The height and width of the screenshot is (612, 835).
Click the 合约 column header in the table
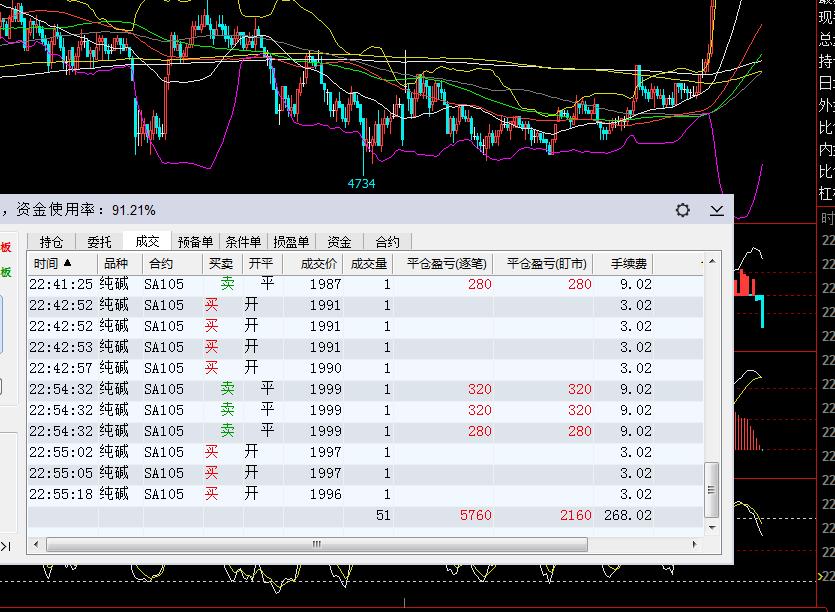pos(173,264)
